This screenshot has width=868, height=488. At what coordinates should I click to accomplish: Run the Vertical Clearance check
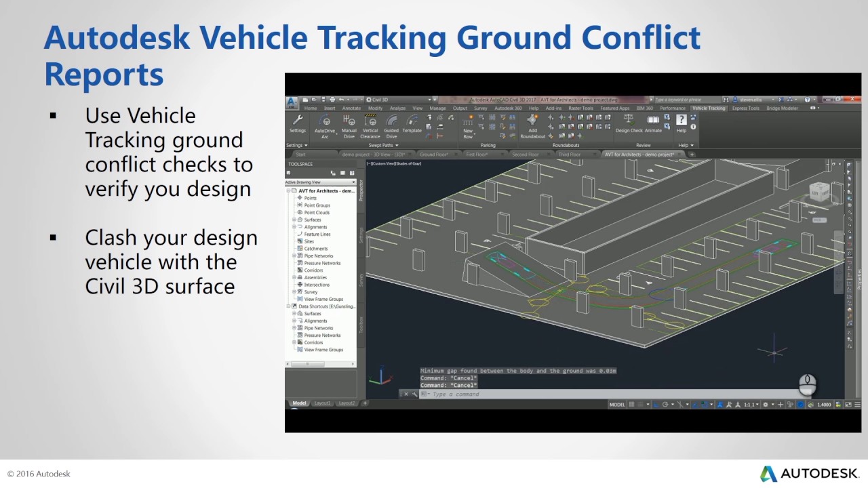[370, 126]
